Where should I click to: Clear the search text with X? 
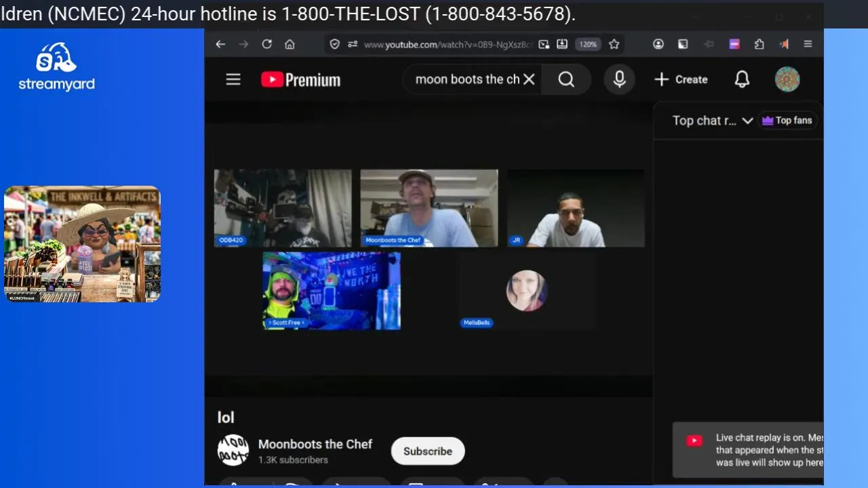coord(529,79)
